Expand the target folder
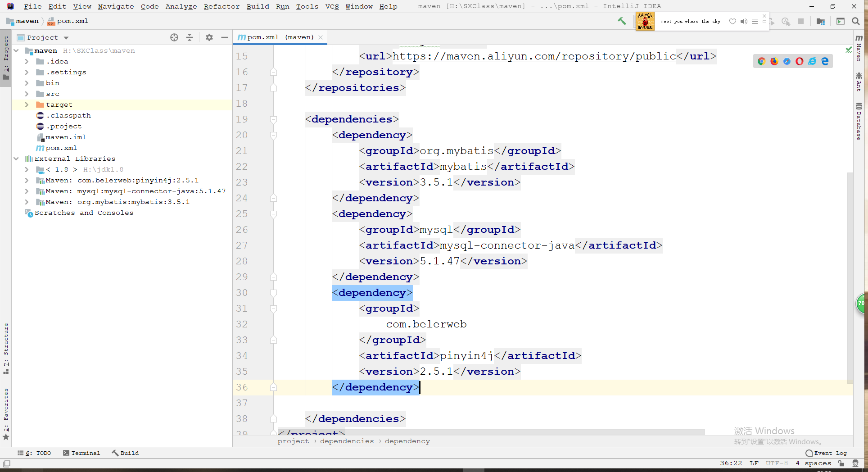868x472 pixels. (x=27, y=104)
